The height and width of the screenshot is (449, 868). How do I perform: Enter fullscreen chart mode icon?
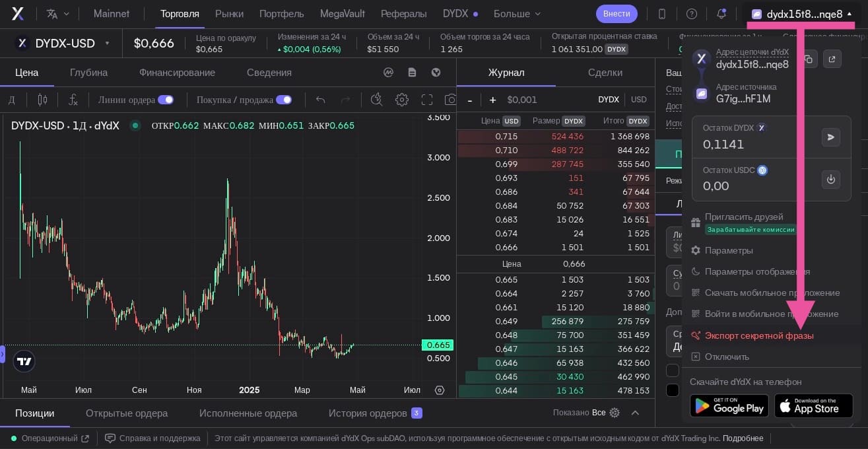pos(427,100)
